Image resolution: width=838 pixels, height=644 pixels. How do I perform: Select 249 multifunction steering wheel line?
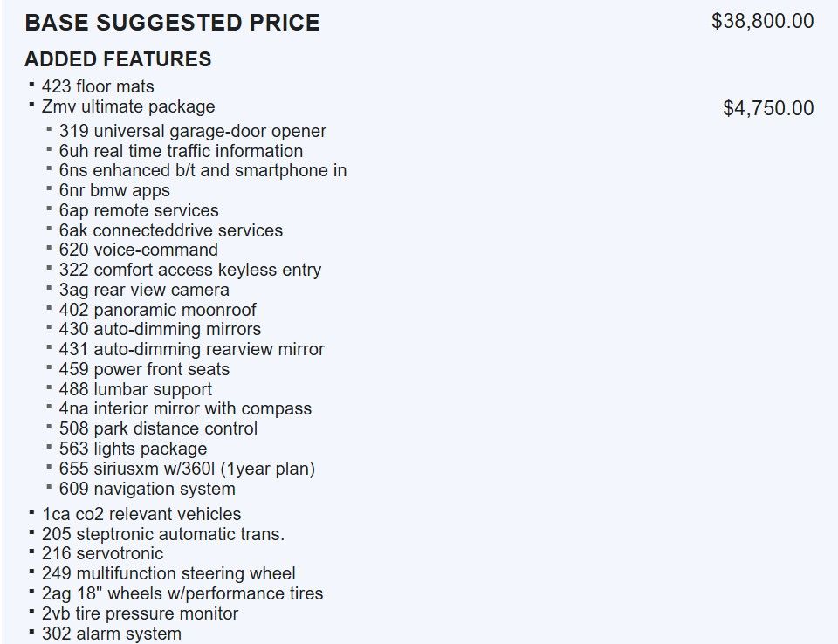click(168, 573)
